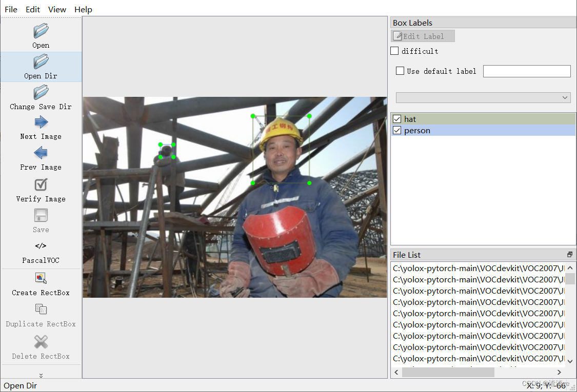
Task: Open the Edit menu
Action: 33,10
